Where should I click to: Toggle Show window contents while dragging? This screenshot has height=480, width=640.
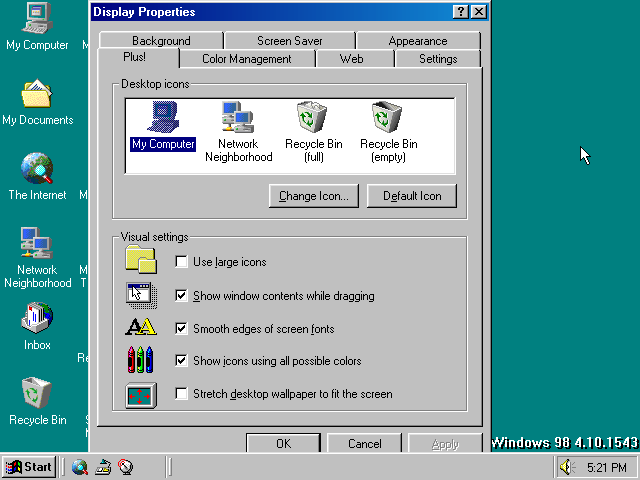[x=181, y=296]
